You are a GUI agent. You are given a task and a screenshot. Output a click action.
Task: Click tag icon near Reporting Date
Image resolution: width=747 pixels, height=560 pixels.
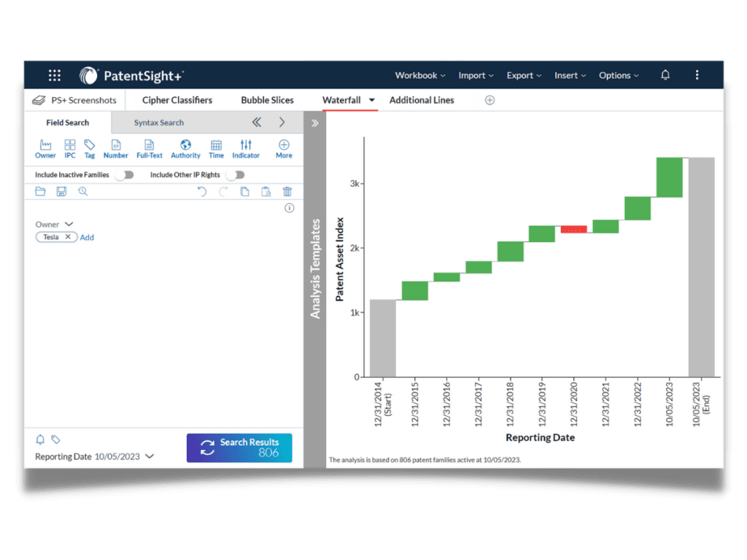pos(55,440)
